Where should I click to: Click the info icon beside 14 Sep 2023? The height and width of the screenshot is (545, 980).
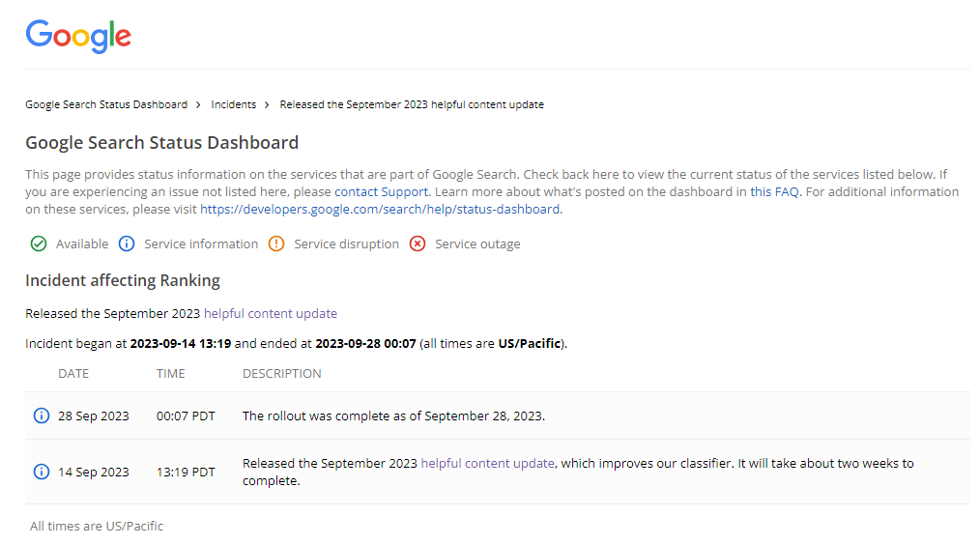[42, 472]
